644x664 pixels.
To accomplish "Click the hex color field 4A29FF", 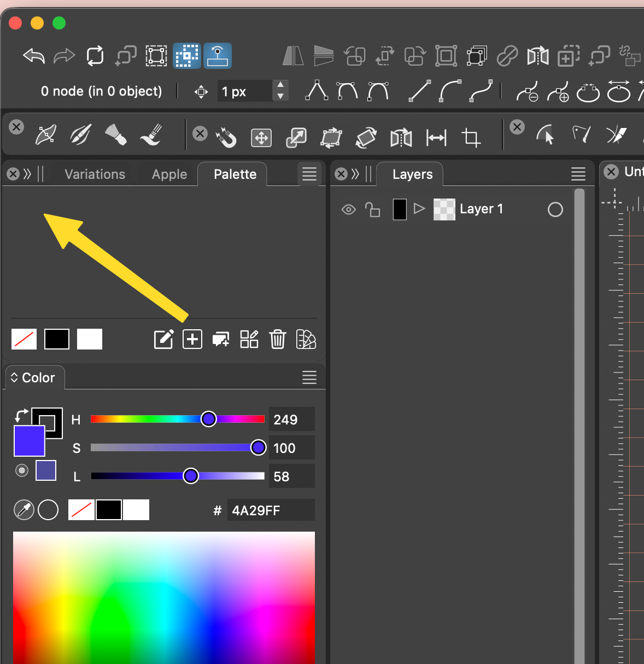I will [x=270, y=510].
